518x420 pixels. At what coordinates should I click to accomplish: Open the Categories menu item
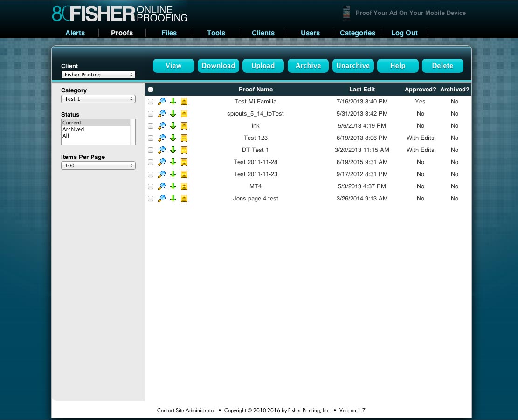[x=358, y=33]
